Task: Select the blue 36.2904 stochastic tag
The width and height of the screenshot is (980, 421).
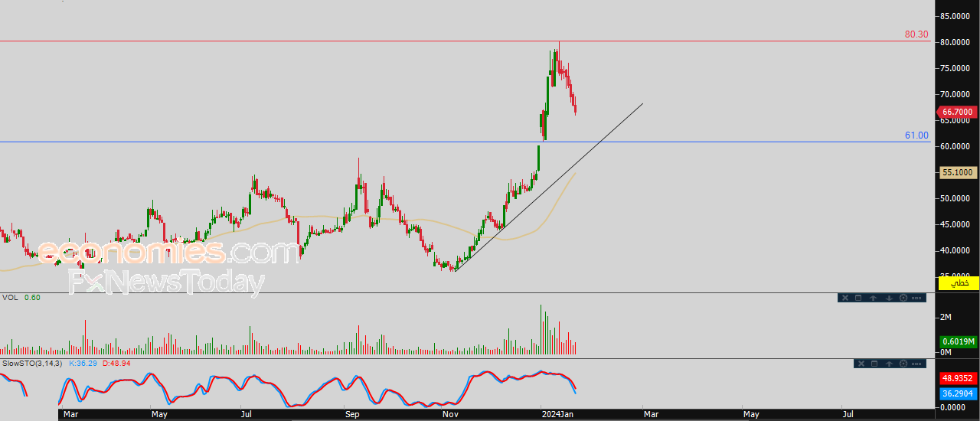Action: click(958, 393)
